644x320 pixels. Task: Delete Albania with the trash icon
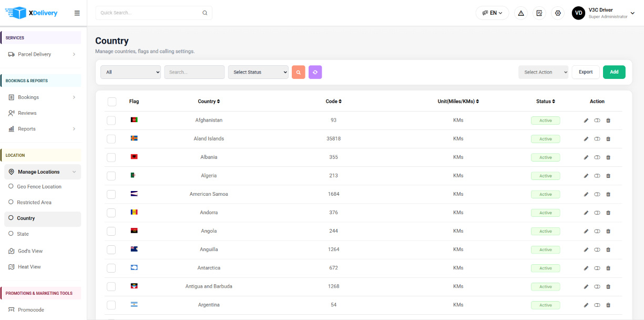point(608,157)
